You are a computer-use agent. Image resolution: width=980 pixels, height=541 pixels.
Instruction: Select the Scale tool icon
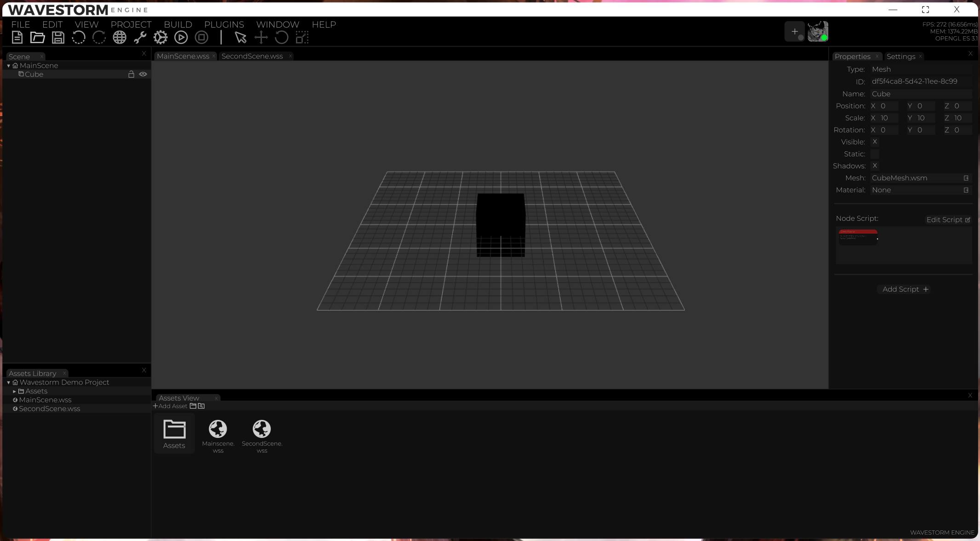click(x=302, y=38)
